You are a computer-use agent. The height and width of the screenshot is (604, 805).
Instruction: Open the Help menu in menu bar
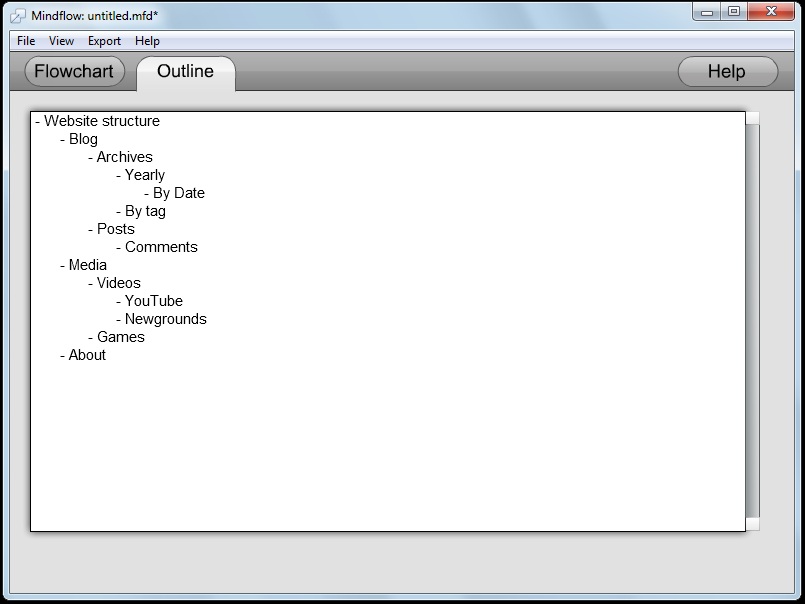point(147,41)
